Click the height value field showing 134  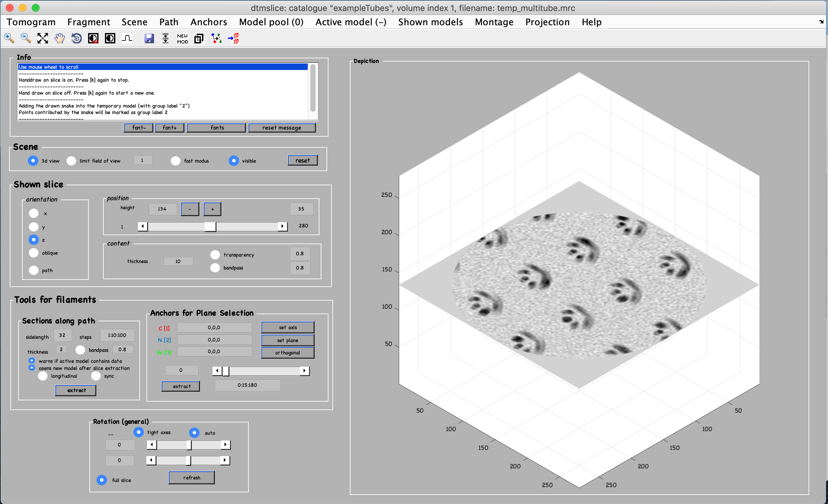pyautogui.click(x=162, y=209)
